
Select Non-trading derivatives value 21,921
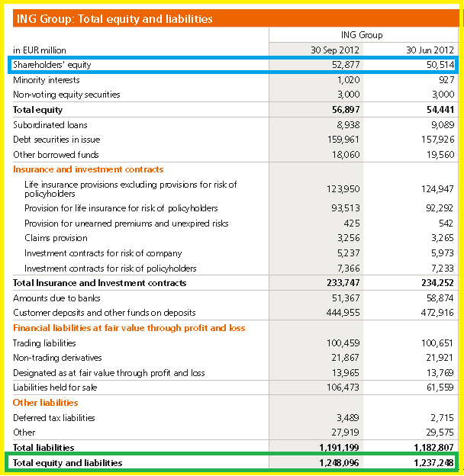click(440, 358)
